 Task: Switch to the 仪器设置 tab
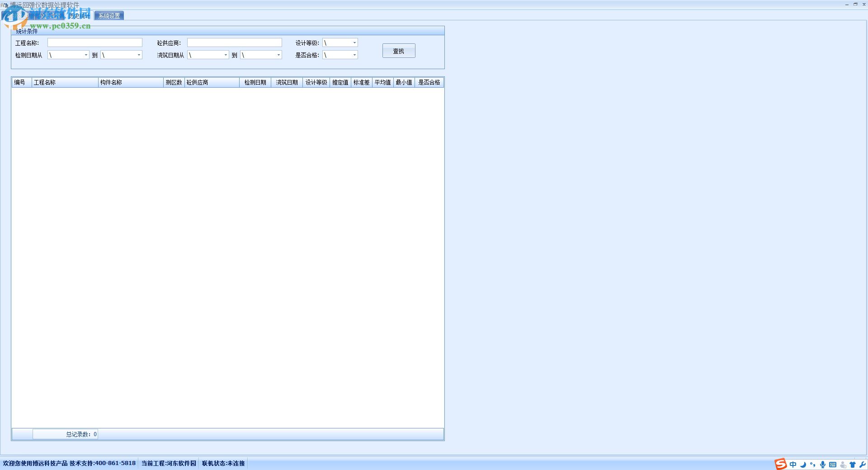(49, 16)
